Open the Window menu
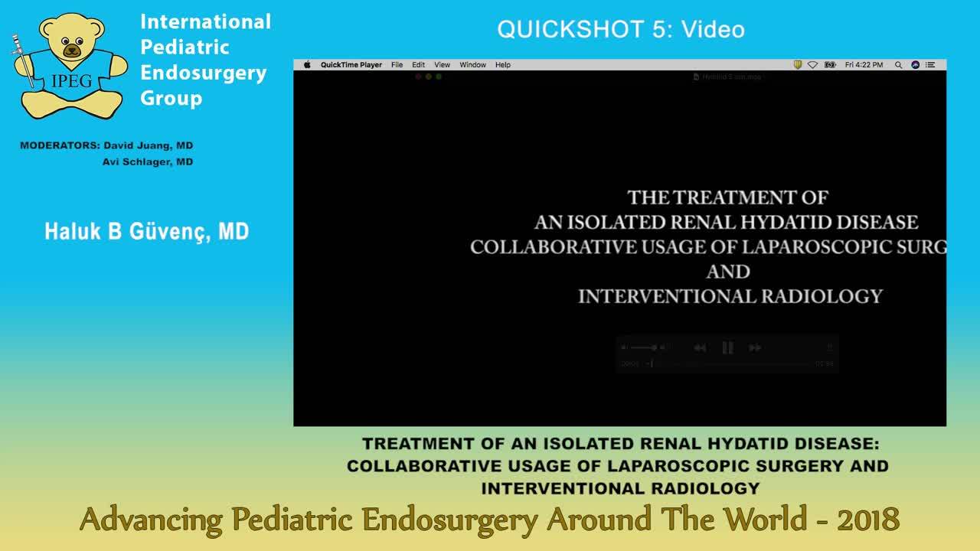The image size is (980, 551). tap(472, 64)
